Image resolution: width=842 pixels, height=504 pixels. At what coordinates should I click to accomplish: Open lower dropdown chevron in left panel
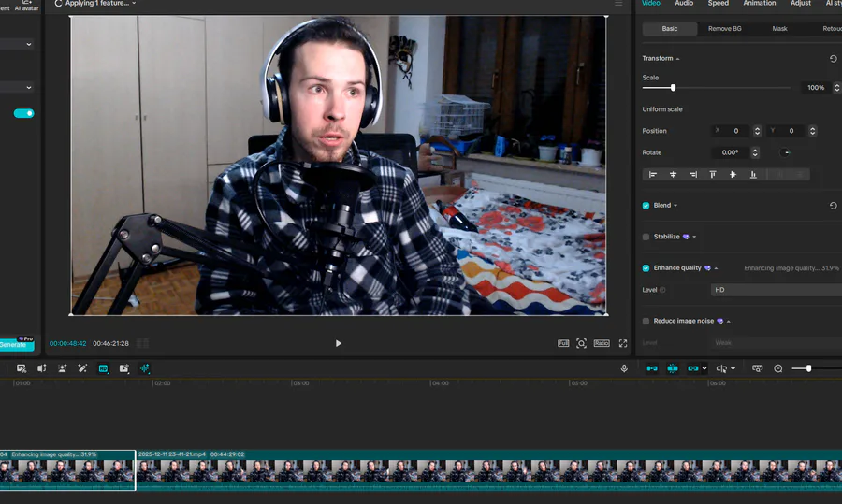pyautogui.click(x=29, y=88)
